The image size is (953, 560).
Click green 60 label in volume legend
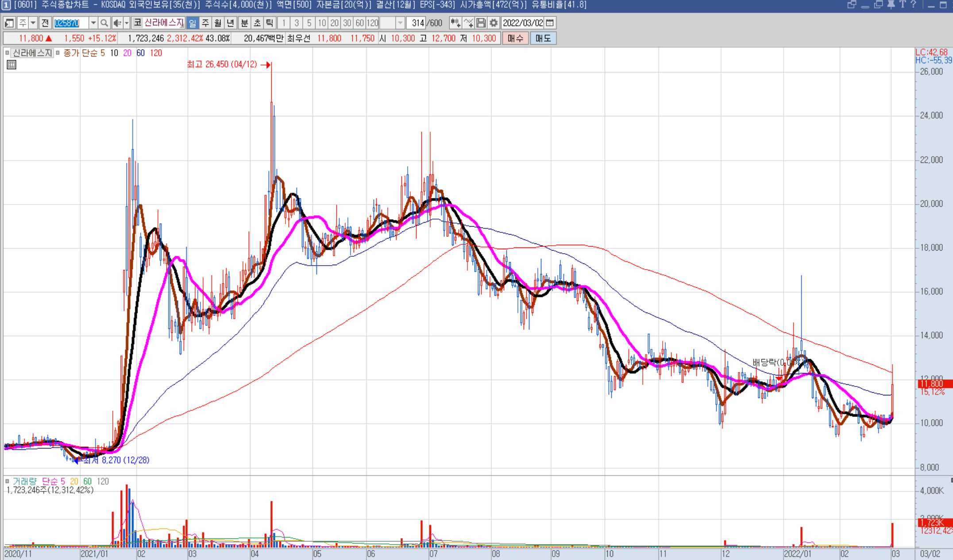(x=88, y=481)
